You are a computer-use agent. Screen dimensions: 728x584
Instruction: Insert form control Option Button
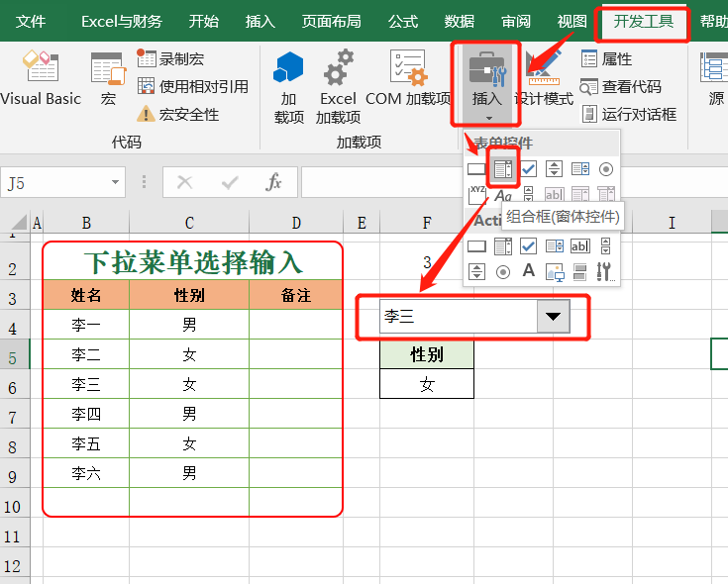coord(606,169)
